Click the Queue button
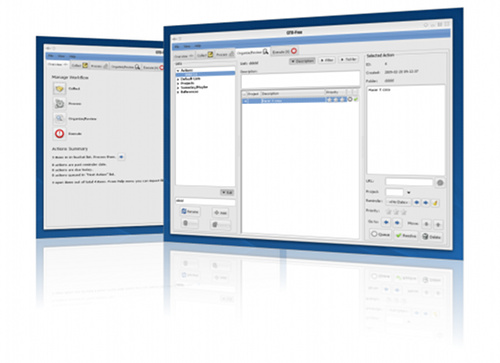Viewport: 500px width, 363px height. tap(380, 234)
